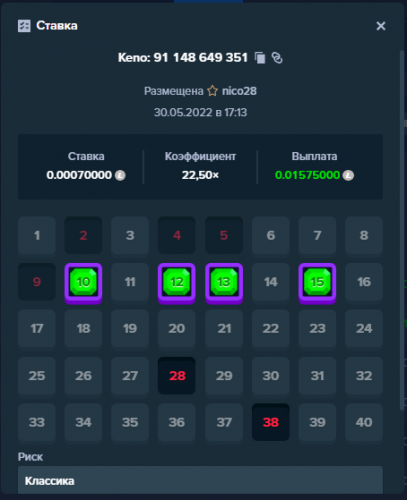Select keno tile 40

[364, 423]
